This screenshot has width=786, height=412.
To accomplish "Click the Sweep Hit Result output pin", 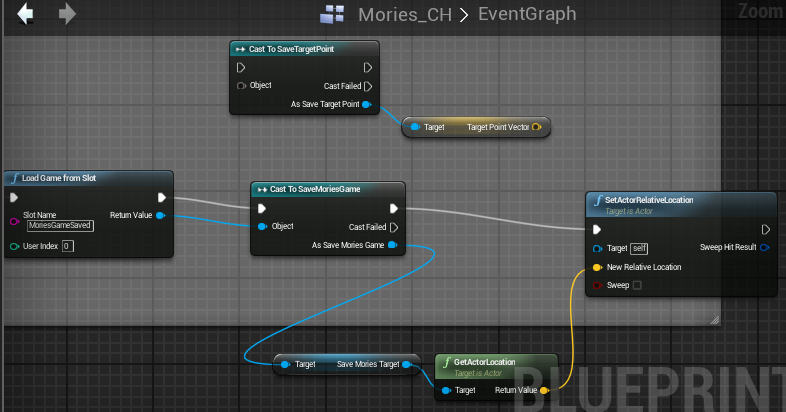I will (x=765, y=247).
